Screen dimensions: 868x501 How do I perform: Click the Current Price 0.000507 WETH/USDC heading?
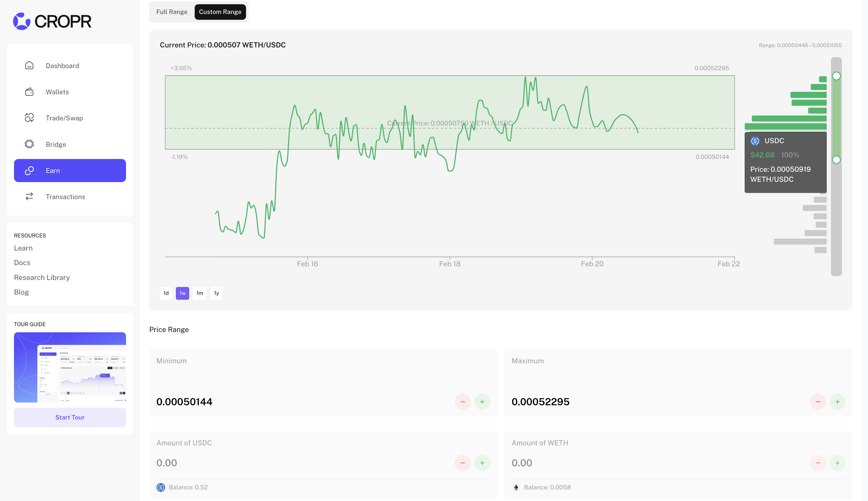[223, 45]
